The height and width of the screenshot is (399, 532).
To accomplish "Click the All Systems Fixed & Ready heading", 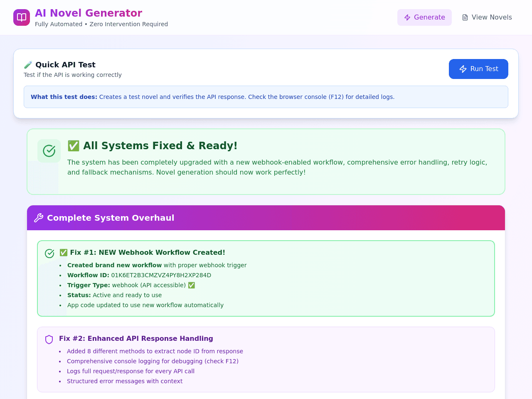I will click(x=153, y=146).
